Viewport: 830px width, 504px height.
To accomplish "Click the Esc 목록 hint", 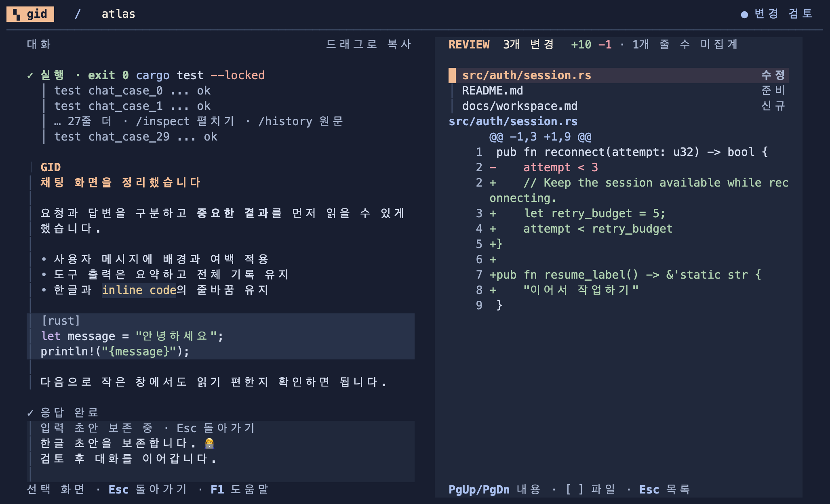I will pos(664,489).
